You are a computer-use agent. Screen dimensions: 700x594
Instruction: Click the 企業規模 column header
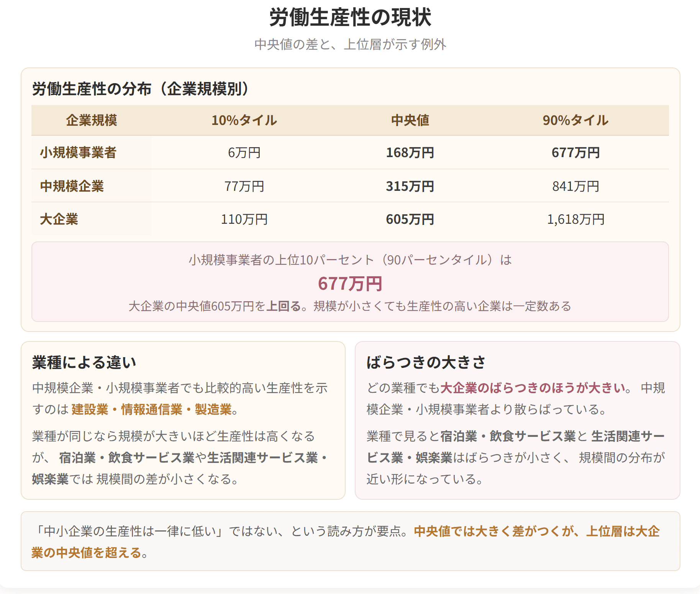[92, 120]
